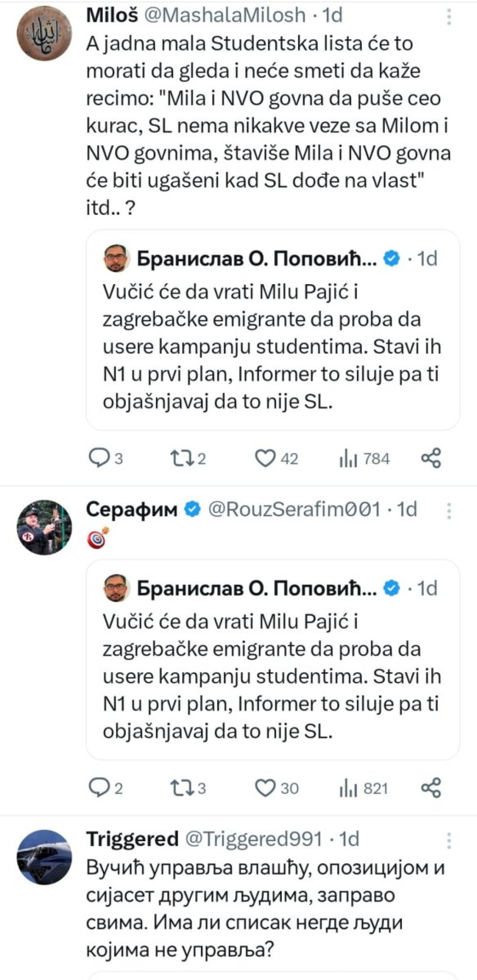Like Серафим's tweet with 30 likes
This screenshot has height=980, width=477.
pos(265,788)
